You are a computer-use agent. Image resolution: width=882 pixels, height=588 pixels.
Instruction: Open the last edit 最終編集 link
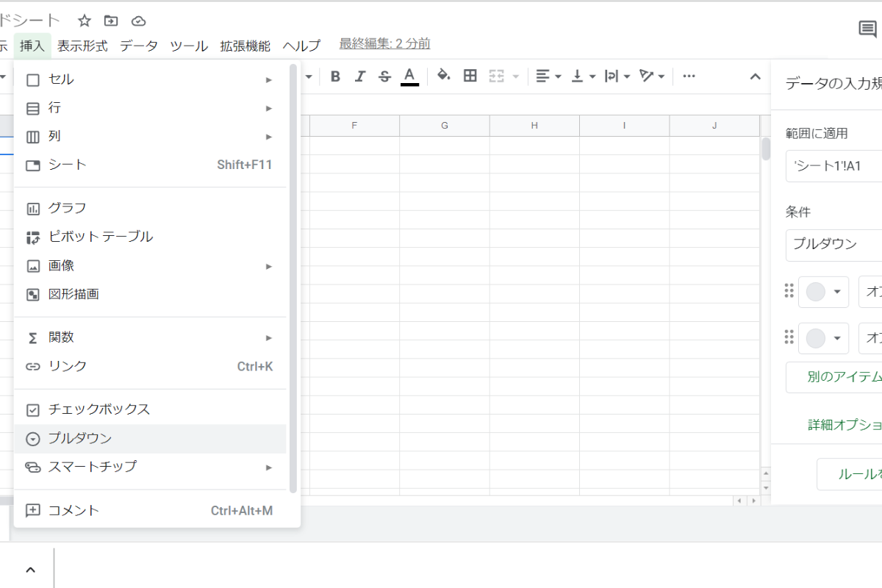pyautogui.click(x=384, y=44)
